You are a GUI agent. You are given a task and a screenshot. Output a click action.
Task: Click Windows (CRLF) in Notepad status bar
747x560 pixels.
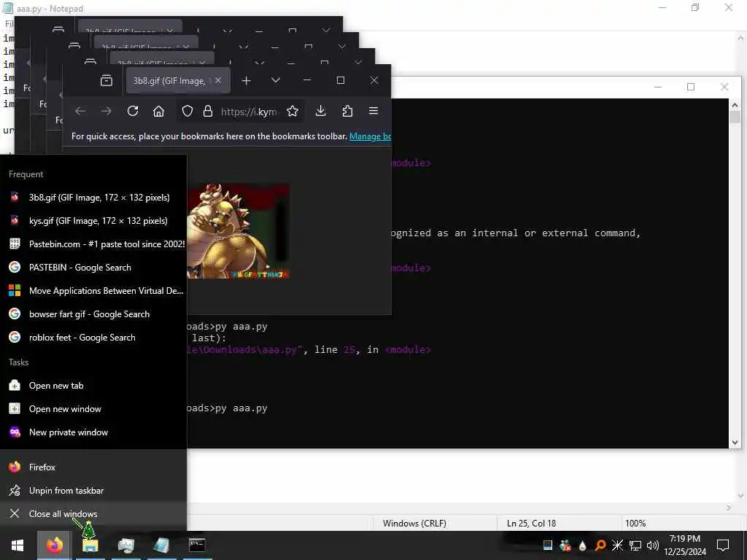[x=414, y=524]
